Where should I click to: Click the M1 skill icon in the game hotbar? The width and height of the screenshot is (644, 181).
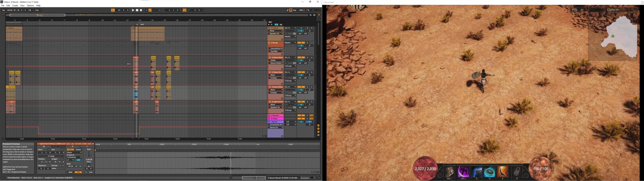click(x=450, y=172)
